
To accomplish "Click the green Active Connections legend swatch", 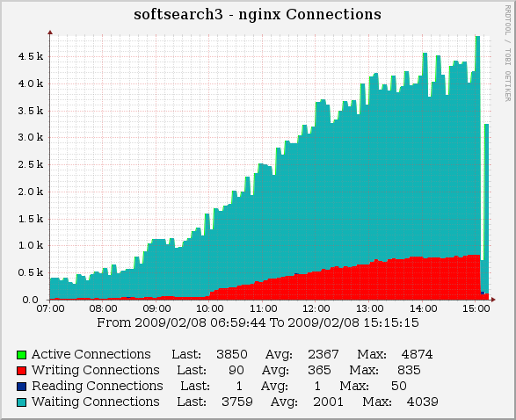I will (x=21, y=355).
